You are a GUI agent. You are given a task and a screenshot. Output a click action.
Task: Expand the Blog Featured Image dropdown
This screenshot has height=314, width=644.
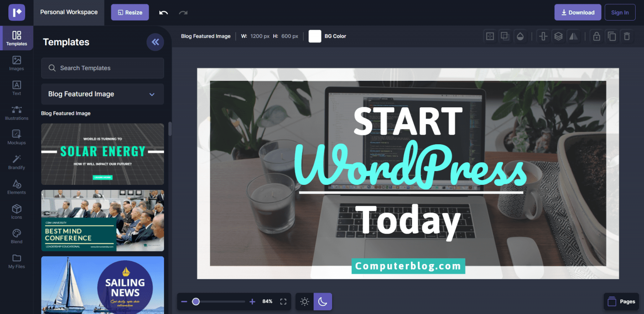[102, 94]
